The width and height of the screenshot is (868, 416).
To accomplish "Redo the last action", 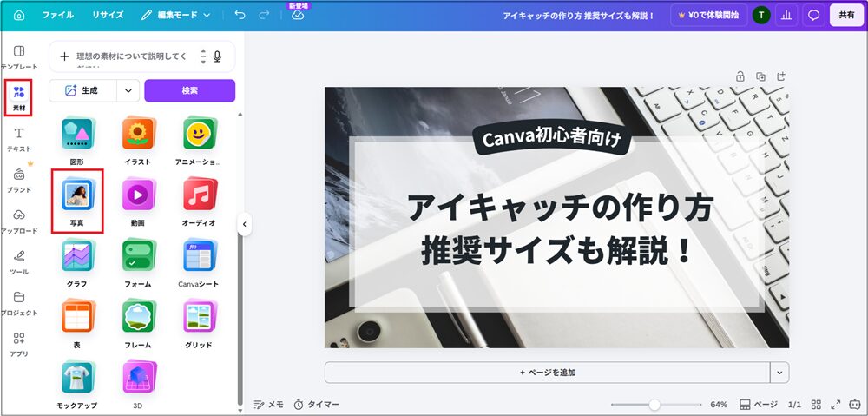I will (x=264, y=16).
